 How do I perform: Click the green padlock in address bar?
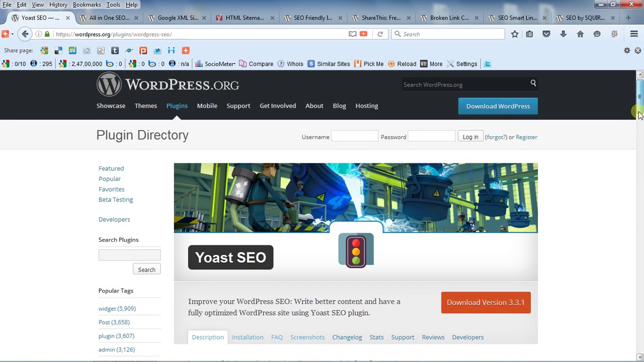47,34
